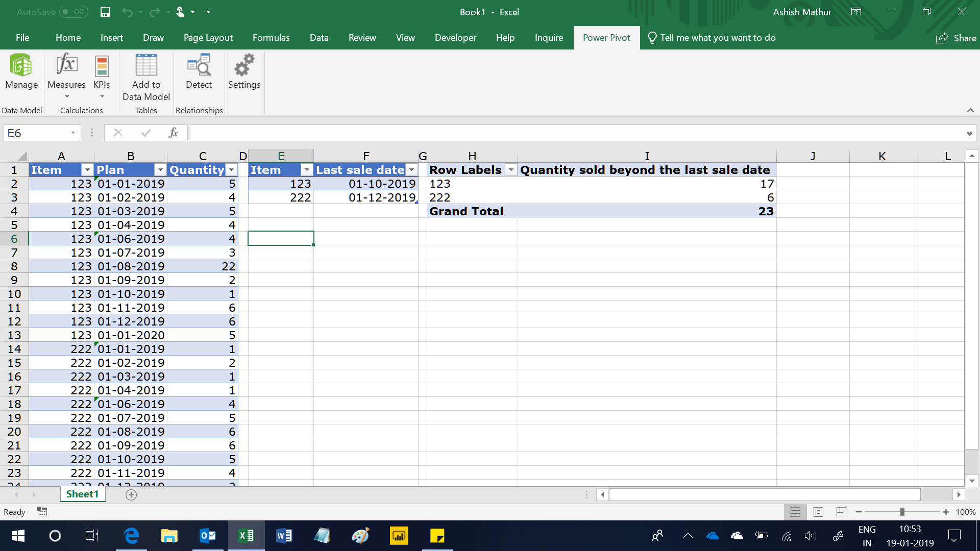
Task: Expand the formula bar
Action: pos(969,133)
